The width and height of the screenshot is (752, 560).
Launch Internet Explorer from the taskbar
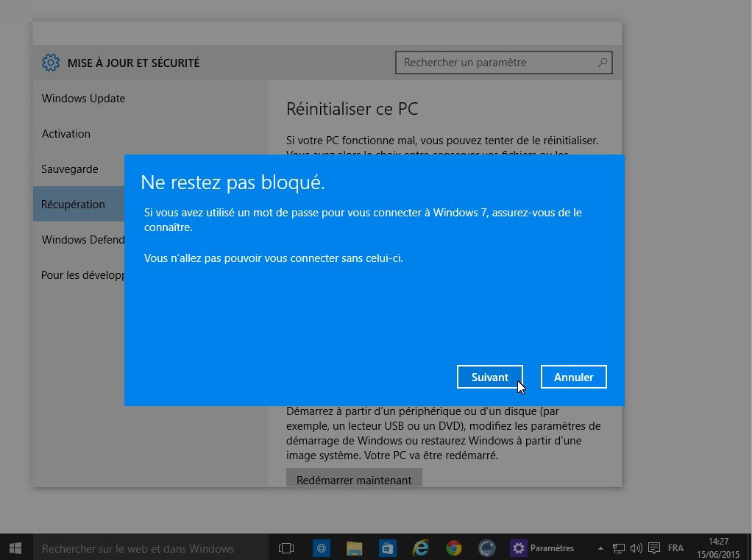(x=421, y=548)
